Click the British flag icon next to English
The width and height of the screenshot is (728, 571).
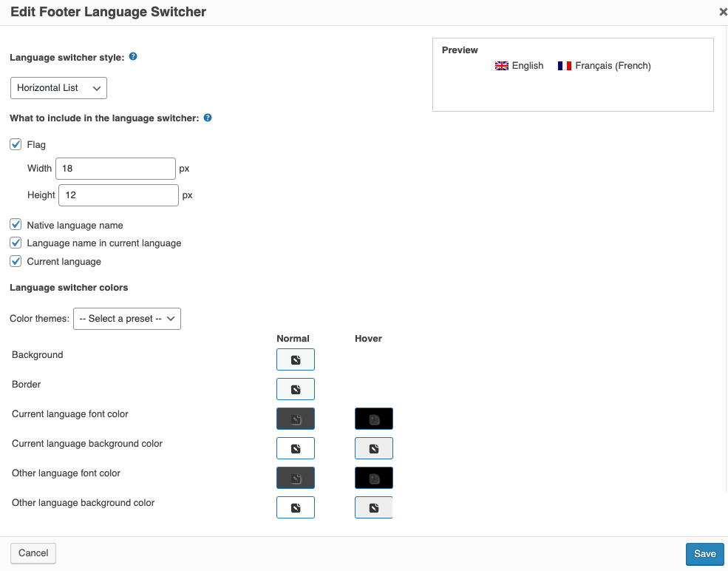coord(501,65)
